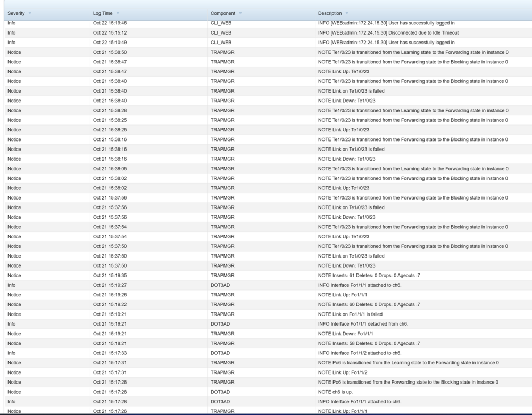
Task: Select 'Inserts: 61 Deletes: 0' description
Action: (369, 276)
